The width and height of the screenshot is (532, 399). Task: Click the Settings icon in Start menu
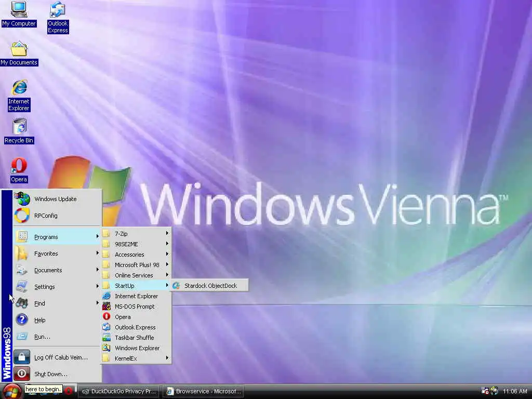click(x=22, y=286)
